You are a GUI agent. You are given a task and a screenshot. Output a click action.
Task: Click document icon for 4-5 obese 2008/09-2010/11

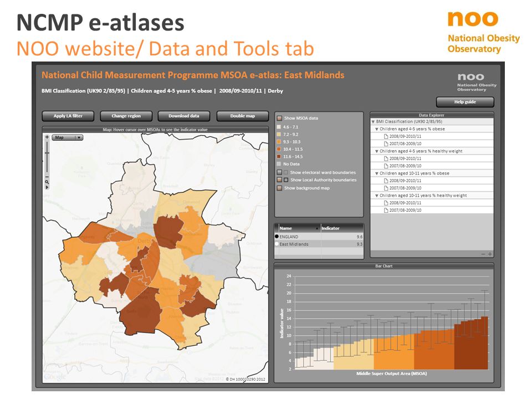pos(386,136)
